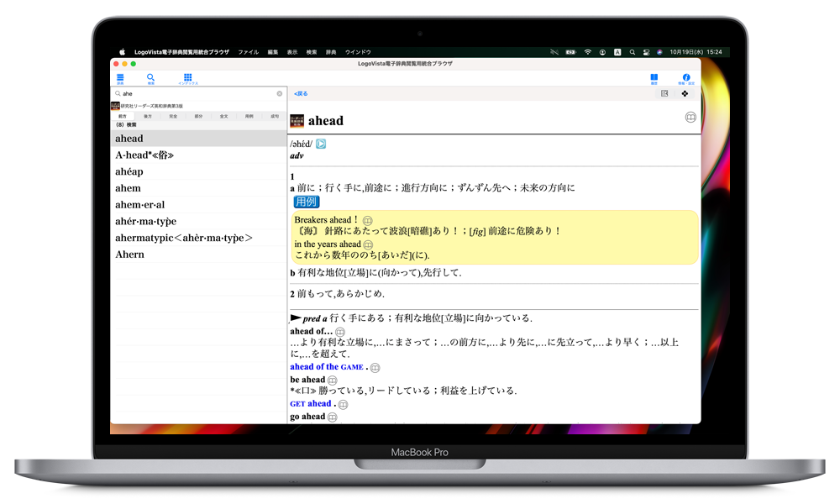Open the 辞典 dictionary list icon in toolbar
Viewport: 840px width, 504px height.
[x=120, y=78]
